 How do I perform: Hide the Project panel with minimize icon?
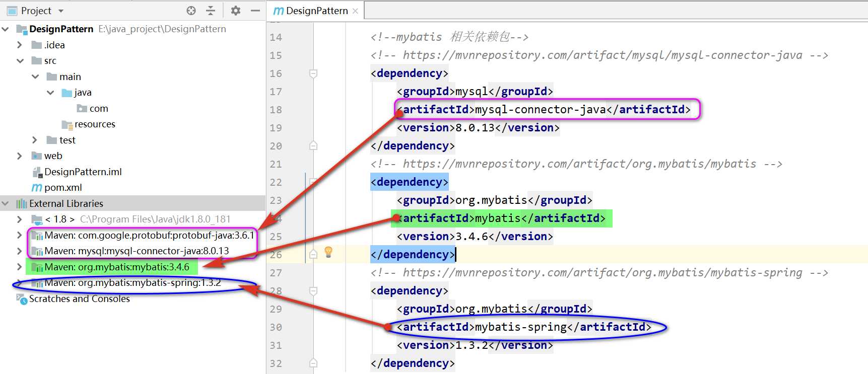coord(255,11)
